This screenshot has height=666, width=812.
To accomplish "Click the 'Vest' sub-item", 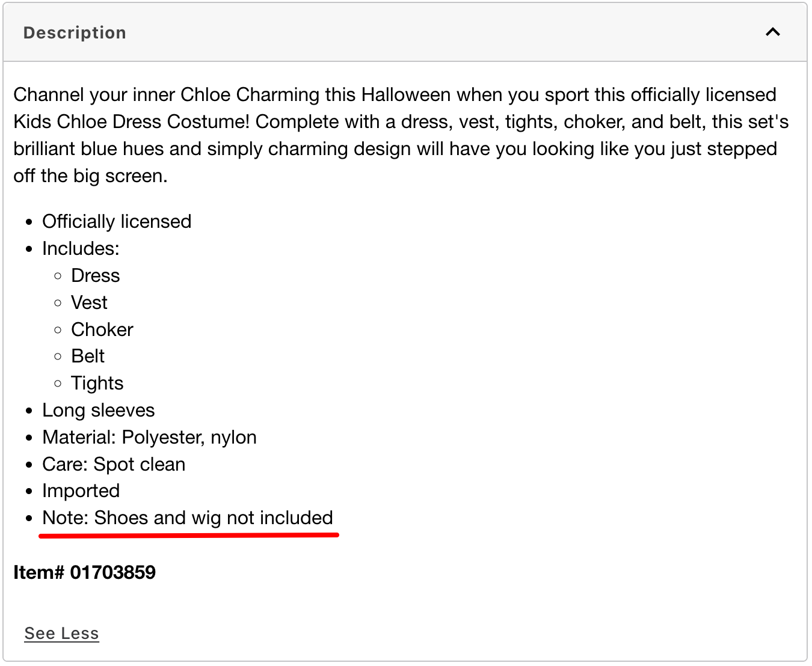I will tap(89, 302).
